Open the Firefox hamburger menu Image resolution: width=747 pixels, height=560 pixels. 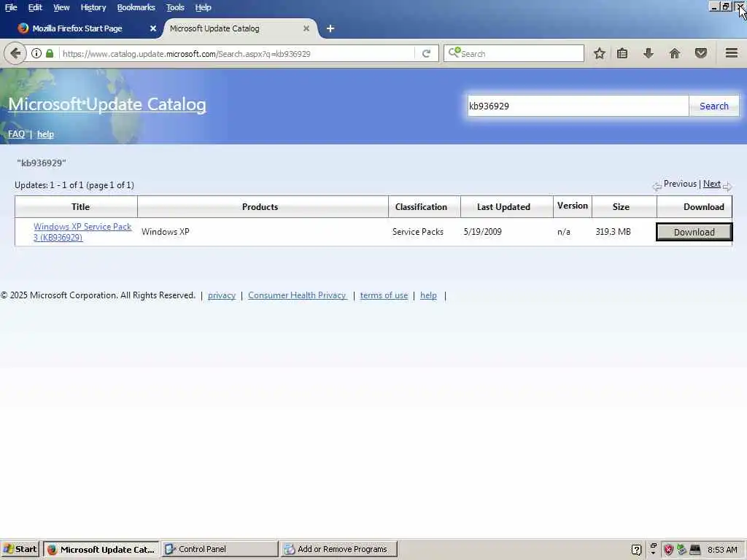pos(732,52)
